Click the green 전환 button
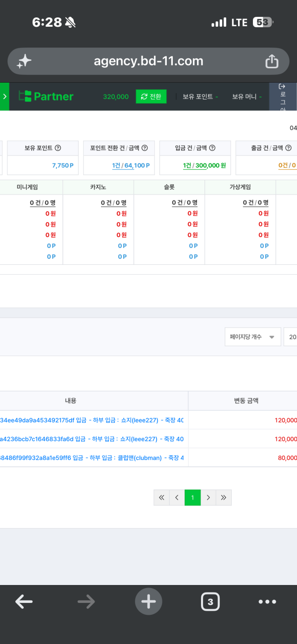The width and height of the screenshot is (297, 644). pos(151,97)
